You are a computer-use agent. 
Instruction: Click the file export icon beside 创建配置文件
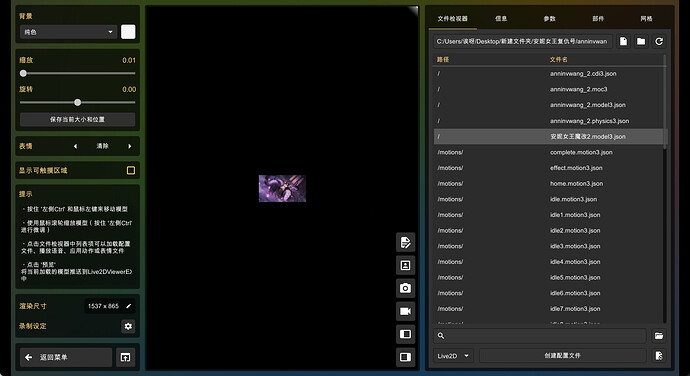pos(659,356)
